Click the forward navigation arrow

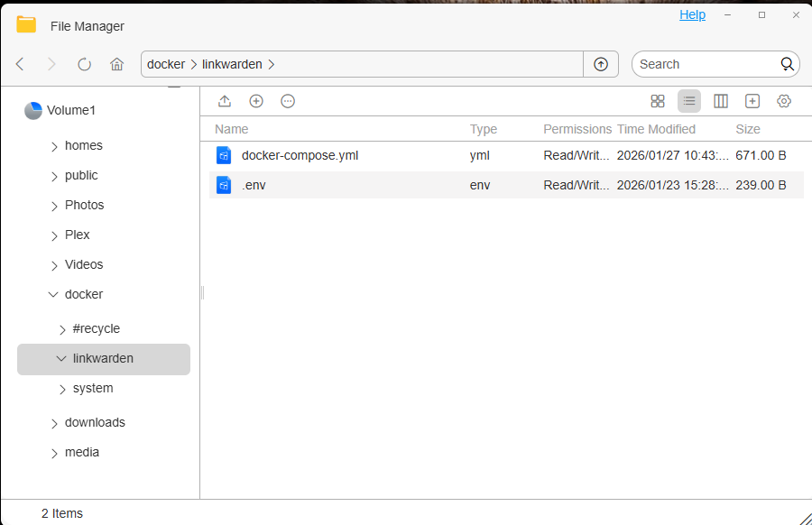(x=51, y=64)
